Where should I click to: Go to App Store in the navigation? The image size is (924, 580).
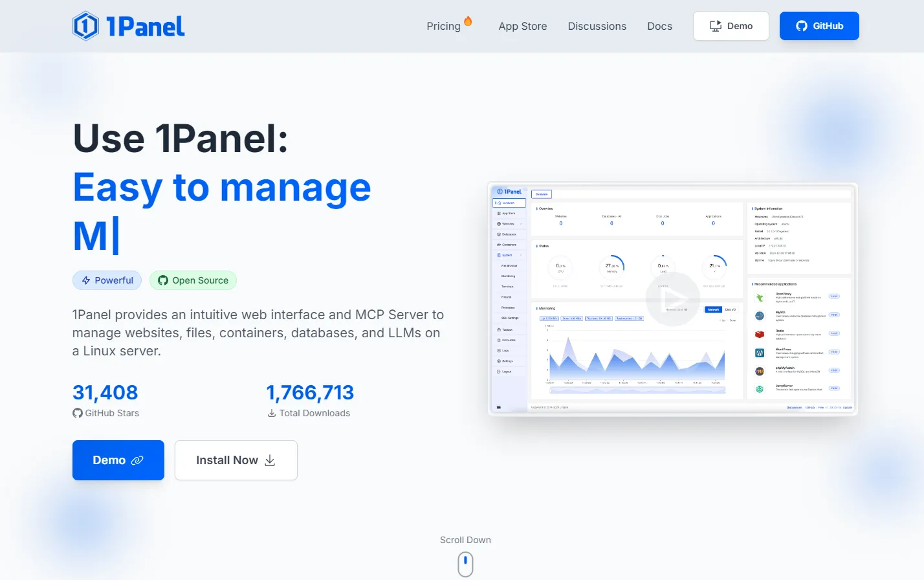coord(522,26)
